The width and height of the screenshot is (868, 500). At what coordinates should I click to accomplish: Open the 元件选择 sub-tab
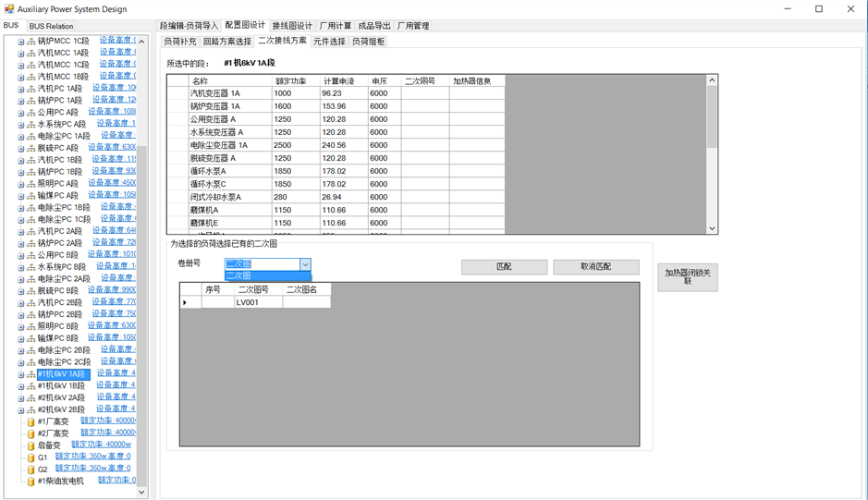(x=329, y=42)
